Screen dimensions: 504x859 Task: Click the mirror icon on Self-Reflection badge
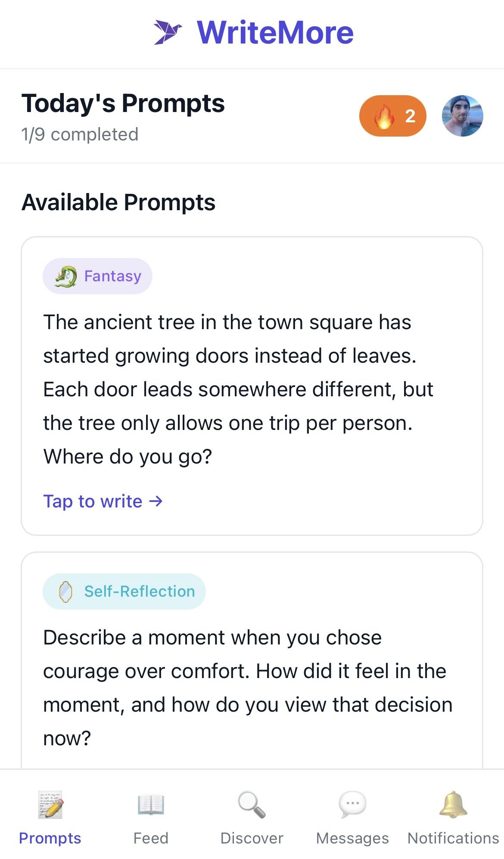(x=65, y=591)
